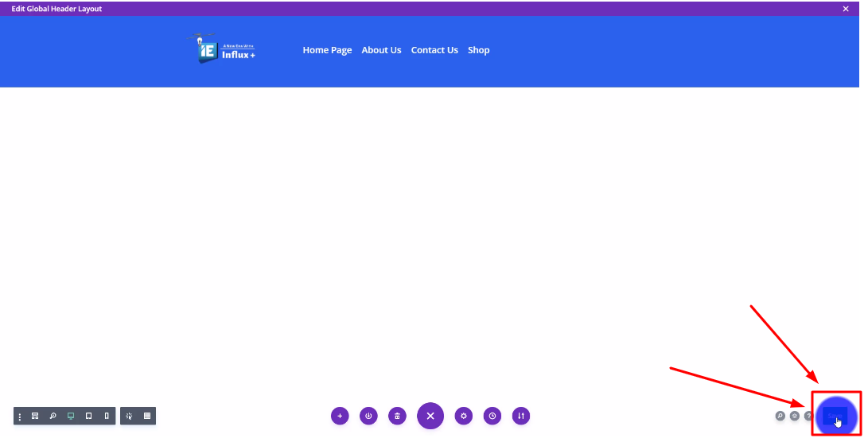This screenshot has width=868, height=438.
Task: Click the power-symbol save to library button
Action: coord(368,416)
